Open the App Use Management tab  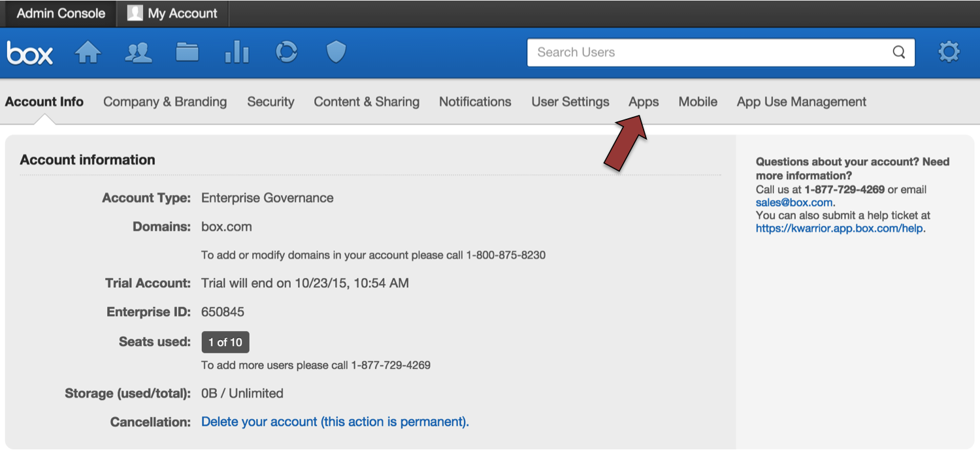(802, 102)
